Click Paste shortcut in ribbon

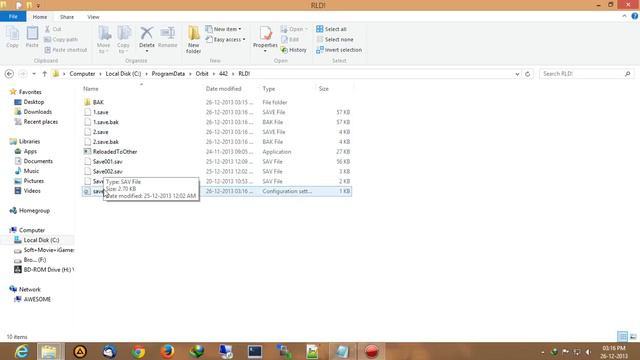pyautogui.click(x=66, y=50)
